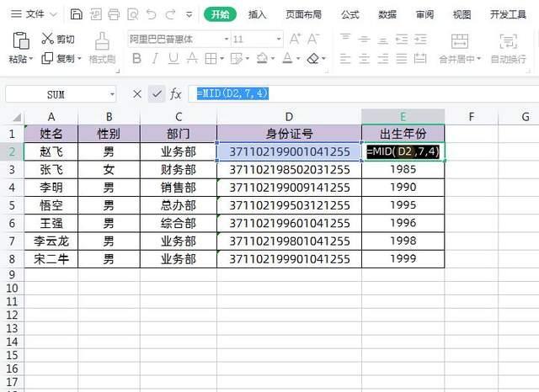Open the 文件 (File) menu

(35, 14)
